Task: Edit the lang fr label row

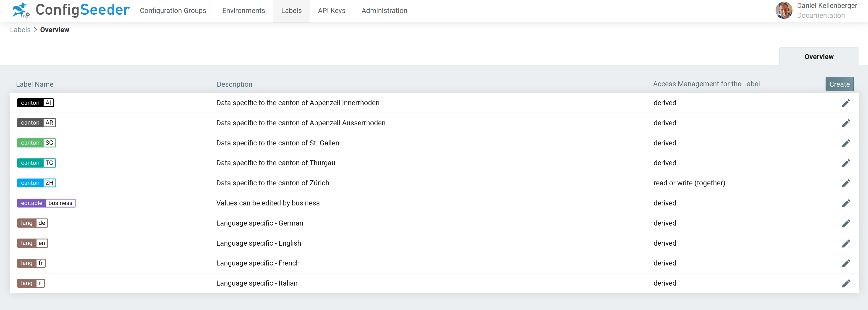Action: point(846,263)
